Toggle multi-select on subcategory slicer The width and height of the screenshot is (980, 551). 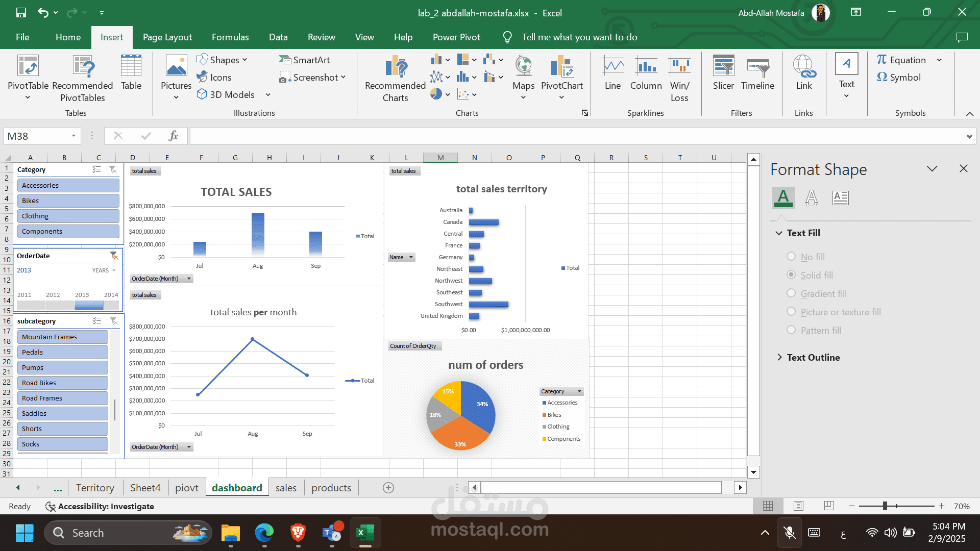point(97,321)
